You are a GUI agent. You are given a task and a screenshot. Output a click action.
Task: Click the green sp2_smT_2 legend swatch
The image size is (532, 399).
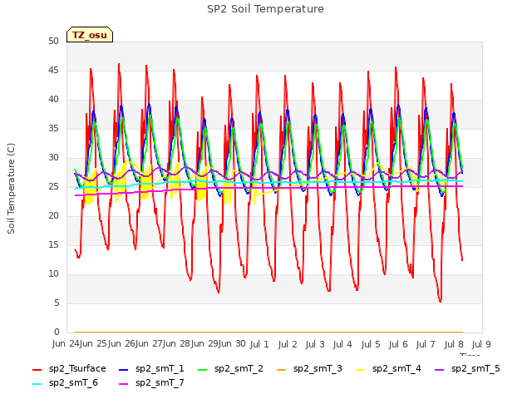pos(202,369)
